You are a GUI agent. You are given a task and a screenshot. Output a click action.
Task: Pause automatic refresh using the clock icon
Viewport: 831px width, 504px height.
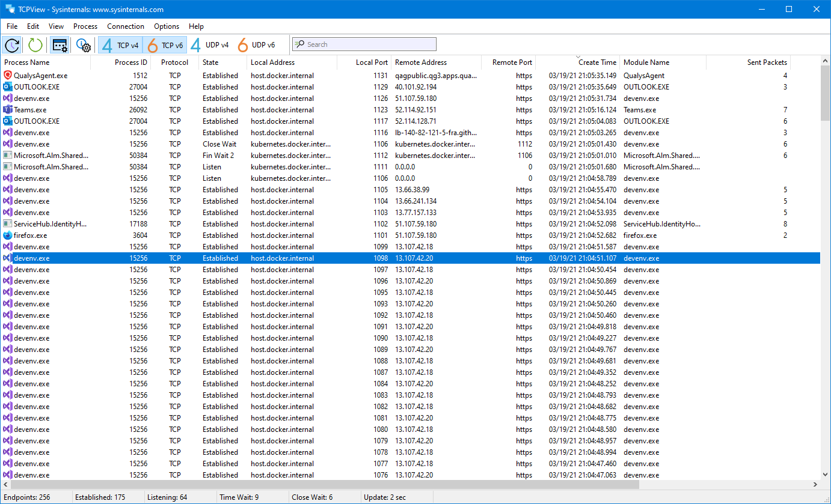[12, 44]
